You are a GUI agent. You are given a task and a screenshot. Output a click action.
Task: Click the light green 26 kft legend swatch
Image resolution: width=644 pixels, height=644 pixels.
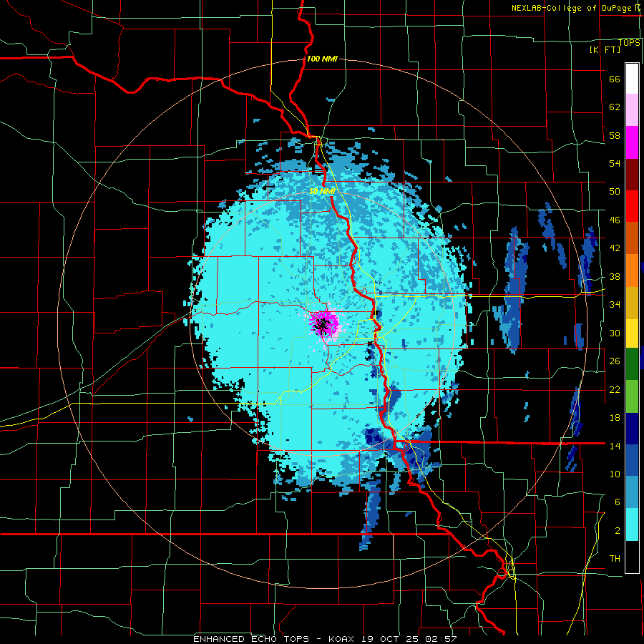[x=632, y=396]
